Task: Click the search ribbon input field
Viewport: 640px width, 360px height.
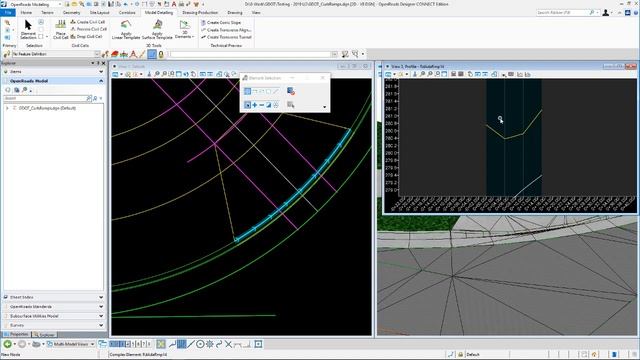Action: tap(563, 13)
